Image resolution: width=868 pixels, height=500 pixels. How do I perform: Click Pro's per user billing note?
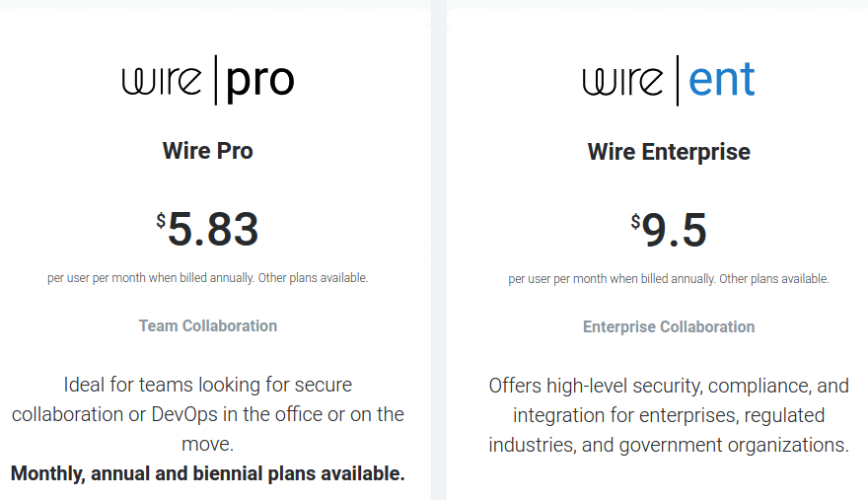pos(207,277)
